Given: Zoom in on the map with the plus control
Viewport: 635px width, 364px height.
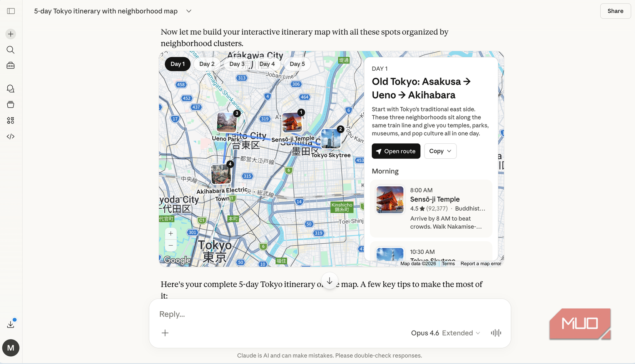Looking at the screenshot, I should [x=170, y=233].
